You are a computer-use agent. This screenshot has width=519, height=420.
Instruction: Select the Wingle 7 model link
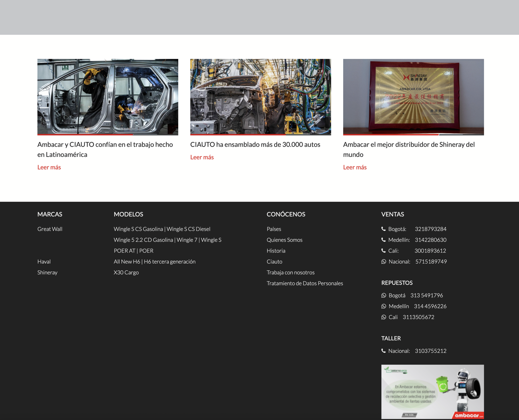tap(187, 240)
